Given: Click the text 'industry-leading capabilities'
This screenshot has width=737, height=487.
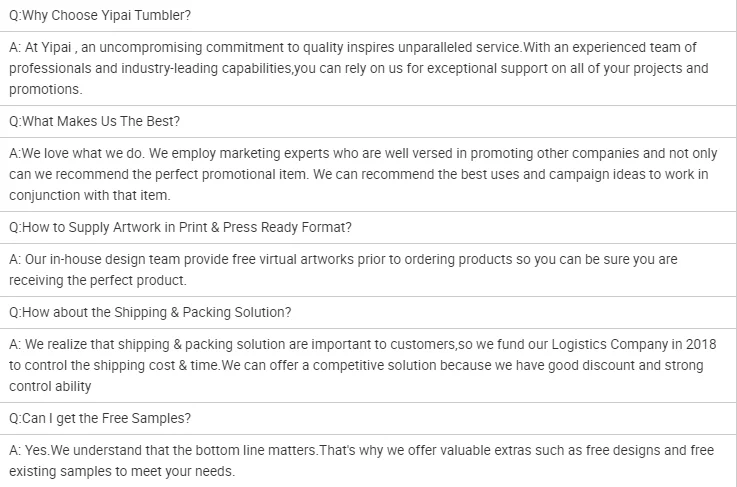Looking at the screenshot, I should 207,69.
